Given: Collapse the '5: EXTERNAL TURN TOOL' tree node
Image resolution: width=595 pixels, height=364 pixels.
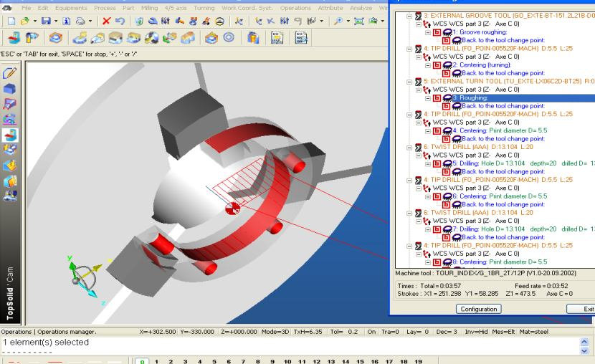Looking at the screenshot, I should coord(409,82).
